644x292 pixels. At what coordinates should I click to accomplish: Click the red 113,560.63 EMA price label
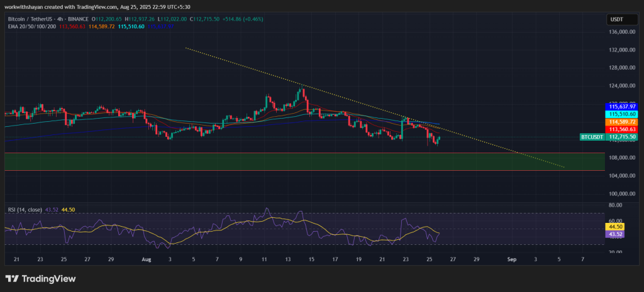621,130
